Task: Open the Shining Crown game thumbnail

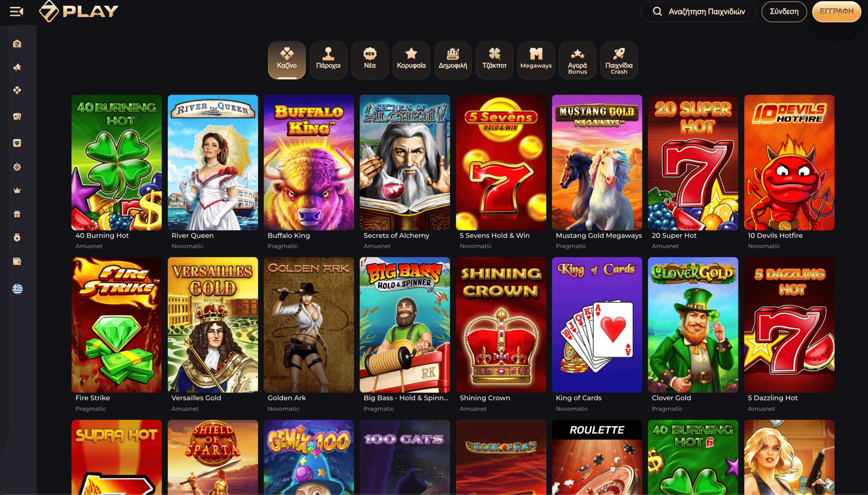Action: [501, 325]
